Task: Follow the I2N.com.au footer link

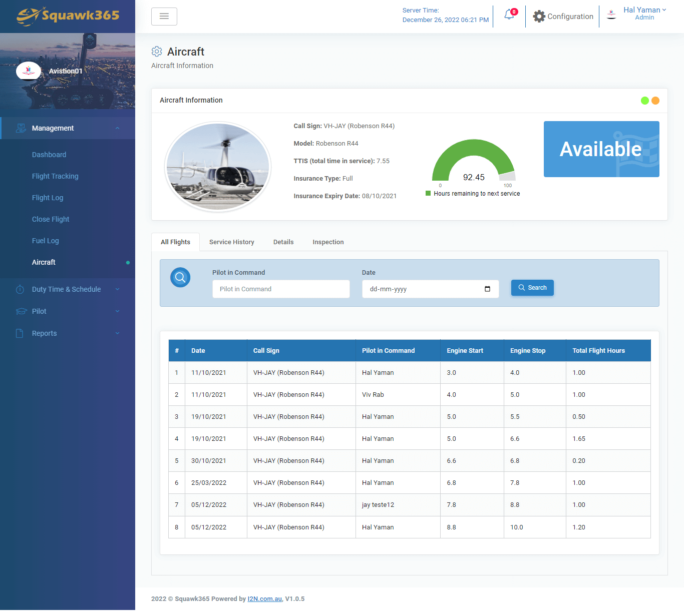Action: (264, 599)
